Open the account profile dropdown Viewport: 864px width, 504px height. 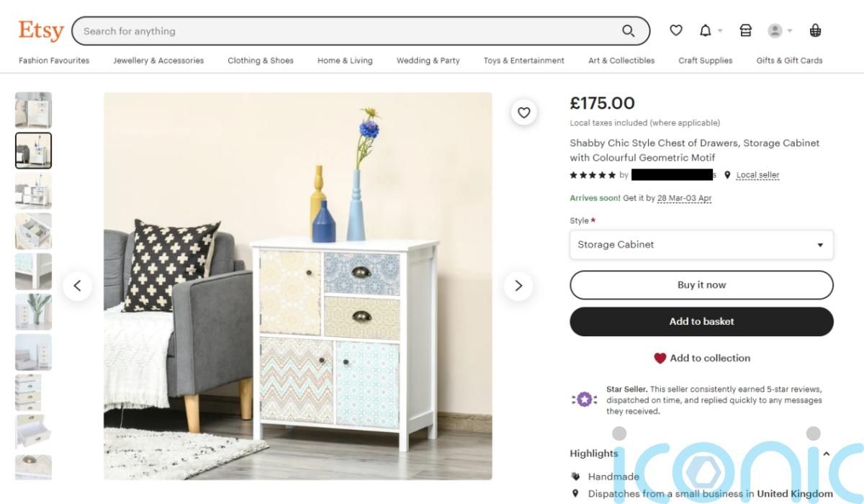coord(780,31)
